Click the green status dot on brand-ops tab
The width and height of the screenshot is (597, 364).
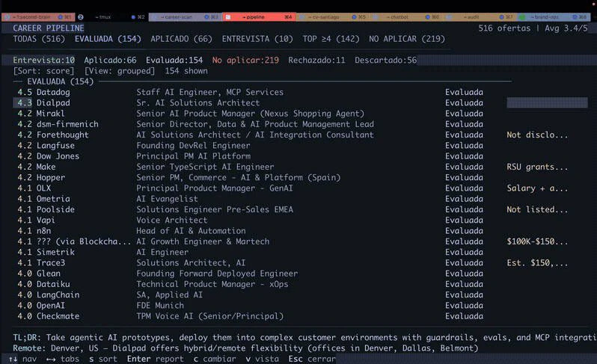coord(522,17)
